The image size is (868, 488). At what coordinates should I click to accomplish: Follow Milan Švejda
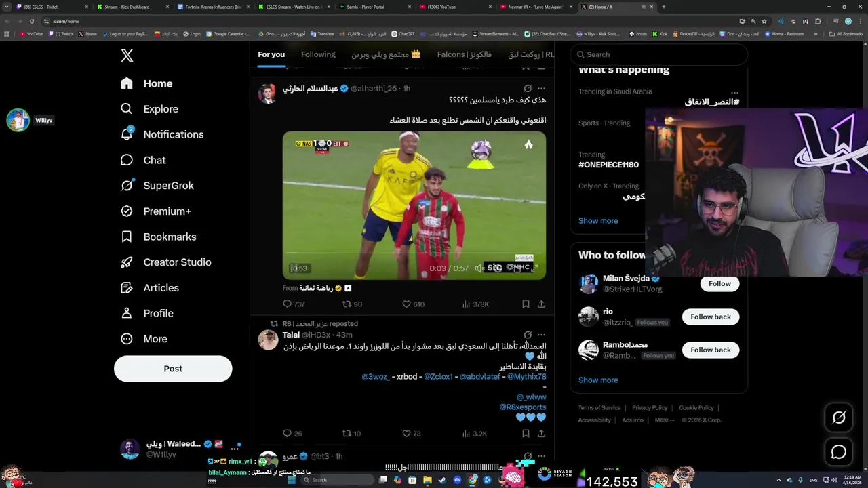point(719,283)
